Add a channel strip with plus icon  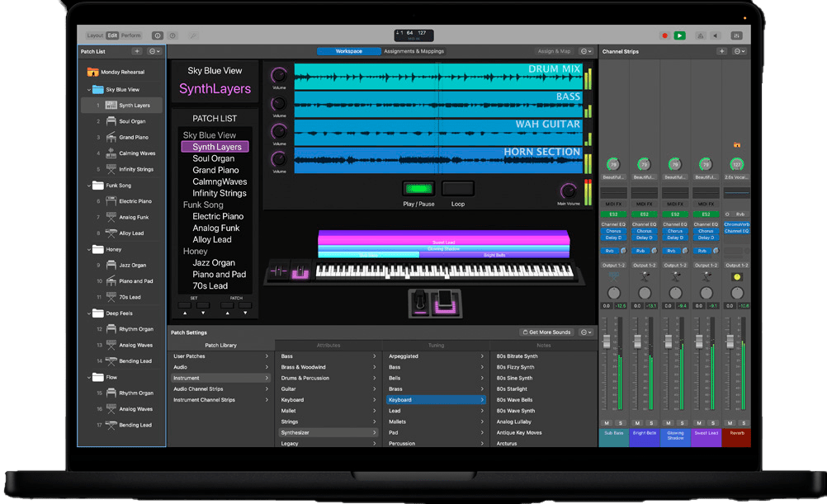(x=721, y=51)
